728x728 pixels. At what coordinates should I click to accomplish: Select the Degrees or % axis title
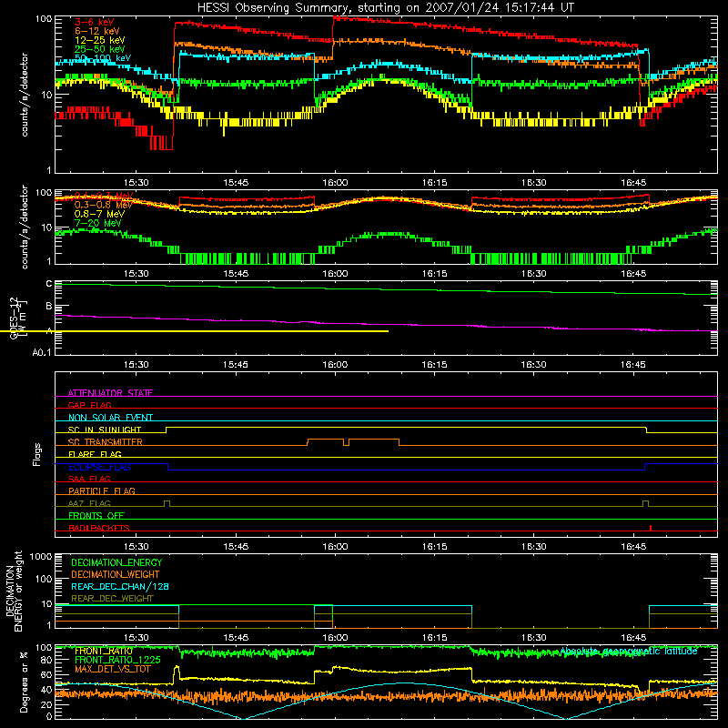point(24,682)
